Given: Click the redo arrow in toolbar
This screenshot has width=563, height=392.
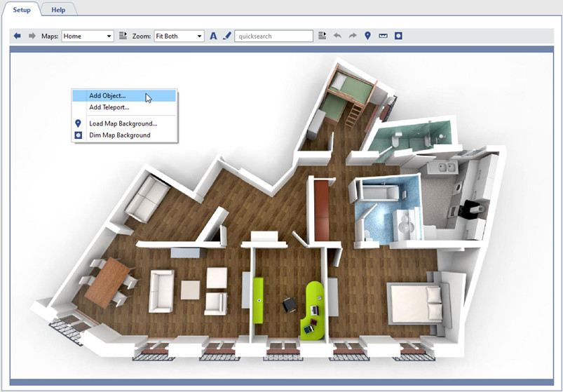Looking at the screenshot, I should [353, 36].
